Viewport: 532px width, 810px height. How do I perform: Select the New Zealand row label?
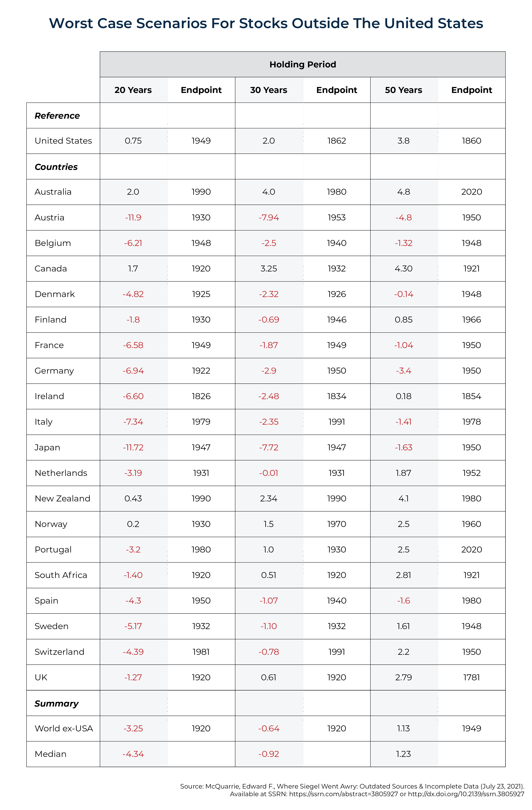pyautogui.click(x=63, y=498)
